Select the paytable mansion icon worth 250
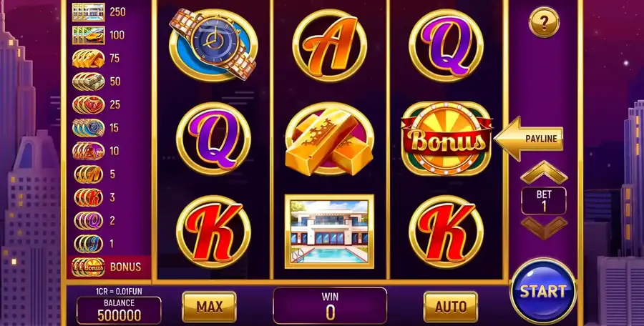Viewport: 644px width, 326px height. click(x=89, y=12)
